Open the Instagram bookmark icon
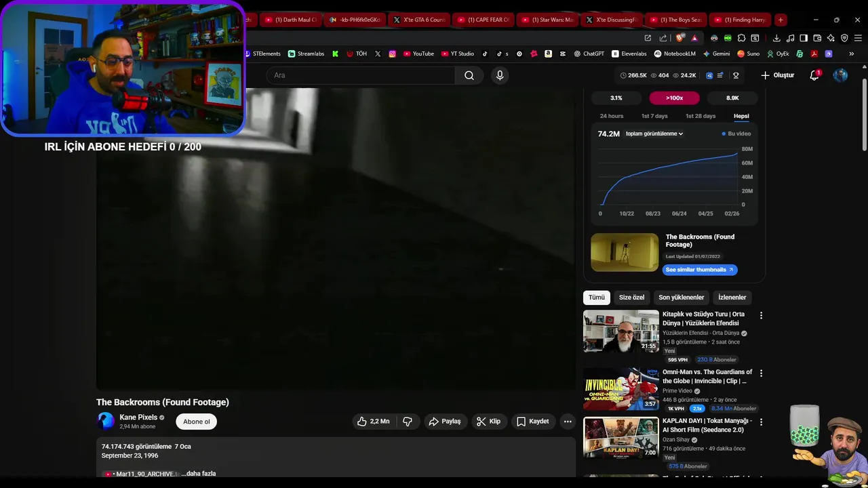Screen dimensions: 868x488 (x=392, y=54)
